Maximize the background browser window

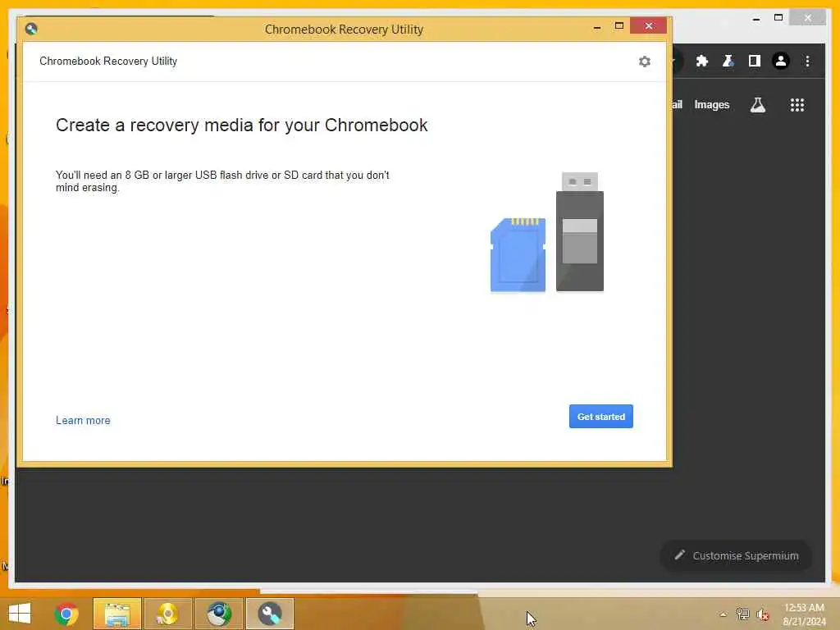[x=778, y=18]
